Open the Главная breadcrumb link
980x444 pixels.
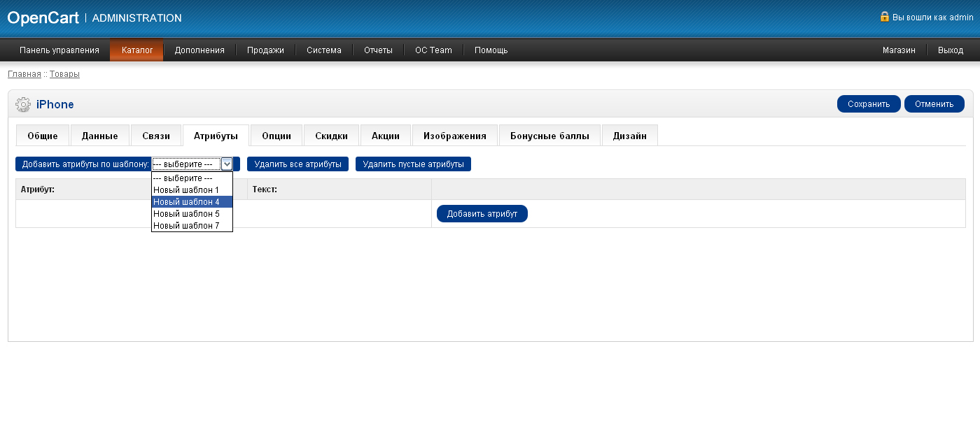[24, 74]
